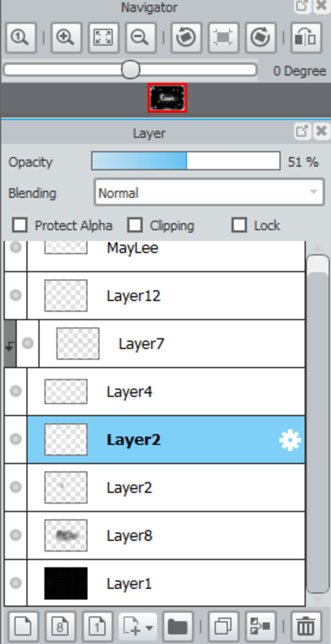331x644 pixels.
Task: Open the Blending mode dropdown
Action: (209, 193)
